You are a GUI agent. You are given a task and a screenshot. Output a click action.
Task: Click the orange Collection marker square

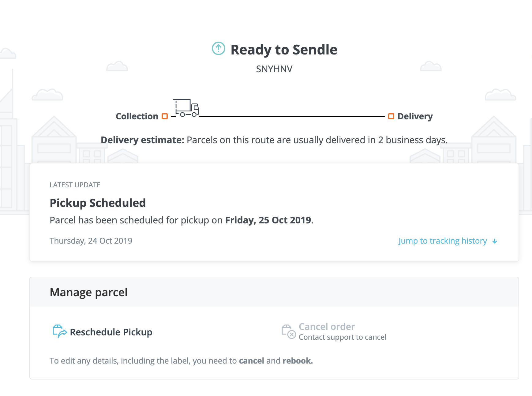coord(165,116)
